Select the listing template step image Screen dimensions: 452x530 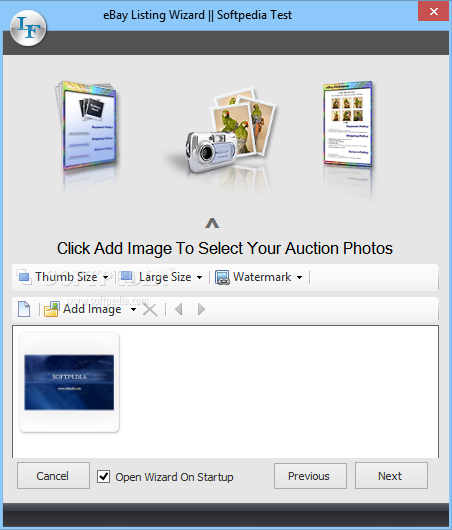87,125
